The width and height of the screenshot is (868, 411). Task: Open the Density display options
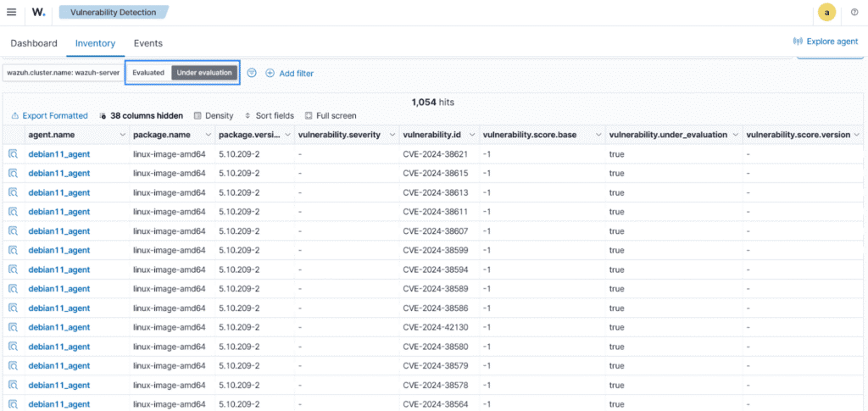(214, 115)
